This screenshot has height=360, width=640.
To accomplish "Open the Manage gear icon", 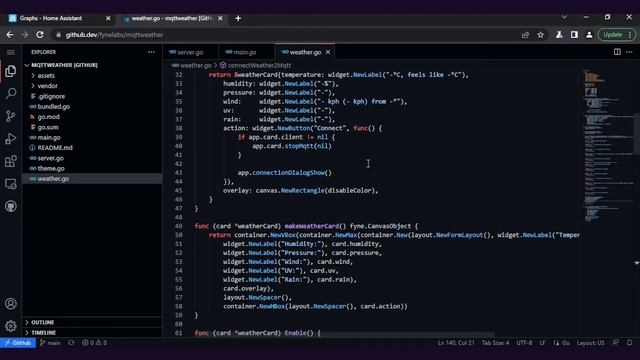I will tap(11, 326).
